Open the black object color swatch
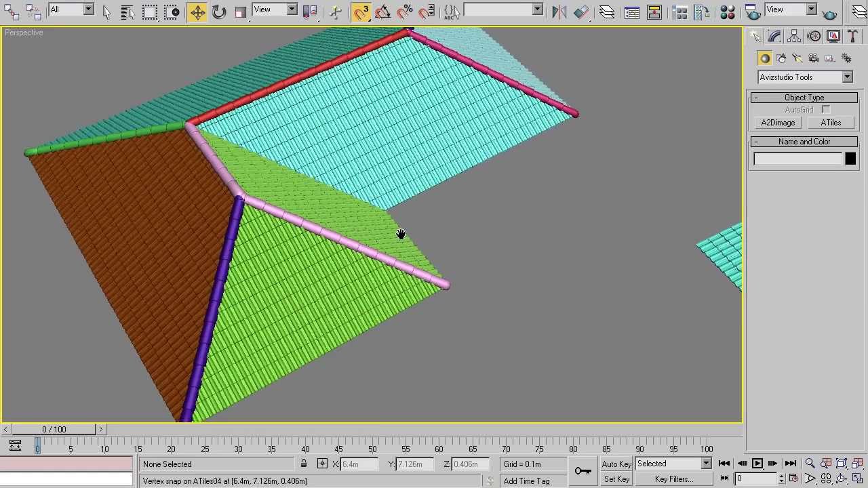 point(850,159)
